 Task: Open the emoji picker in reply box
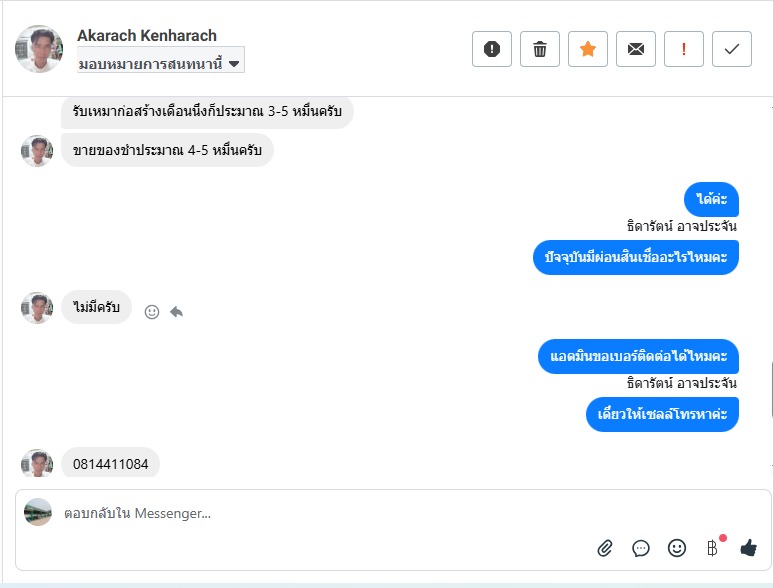pos(677,548)
